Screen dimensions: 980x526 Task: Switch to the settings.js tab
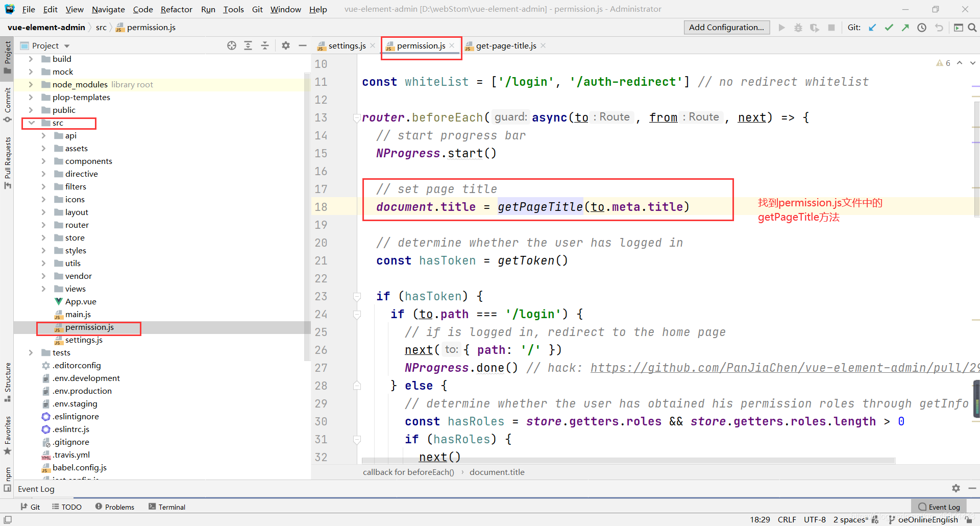pos(347,46)
